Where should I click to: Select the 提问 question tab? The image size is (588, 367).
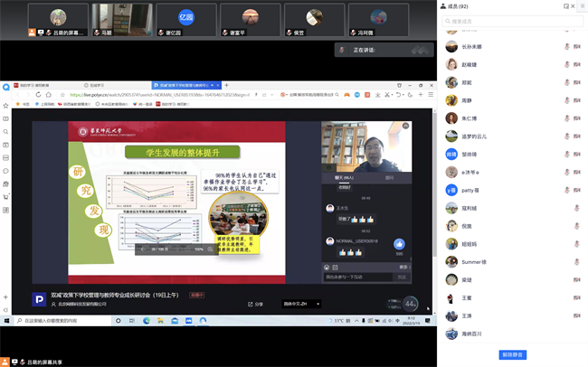[389, 178]
